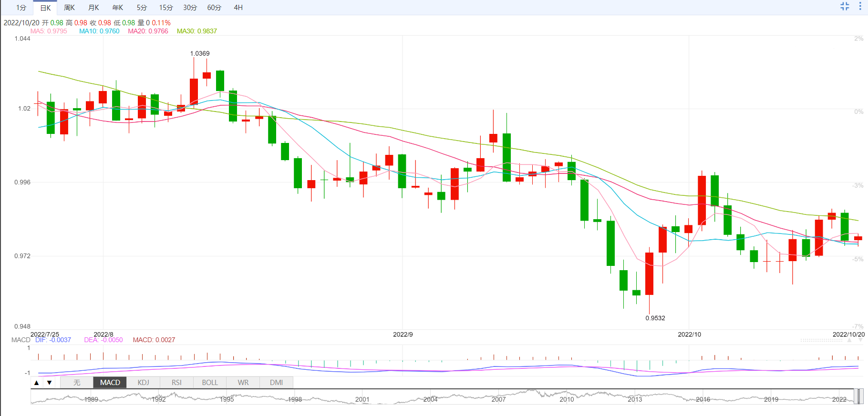Switch to the 月K monthly tab
Image resolution: width=868 pixels, height=416 pixels.
click(94, 8)
